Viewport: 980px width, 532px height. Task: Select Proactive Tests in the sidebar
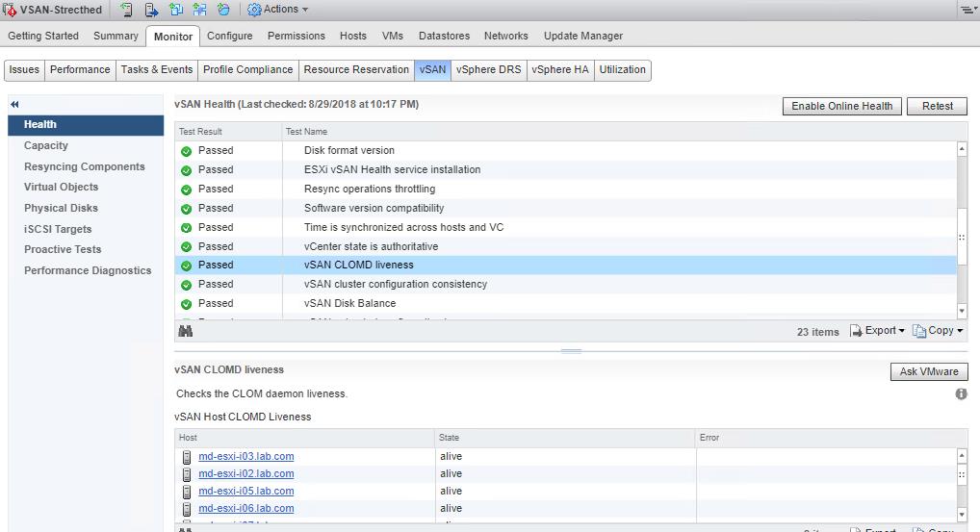pyautogui.click(x=86, y=250)
